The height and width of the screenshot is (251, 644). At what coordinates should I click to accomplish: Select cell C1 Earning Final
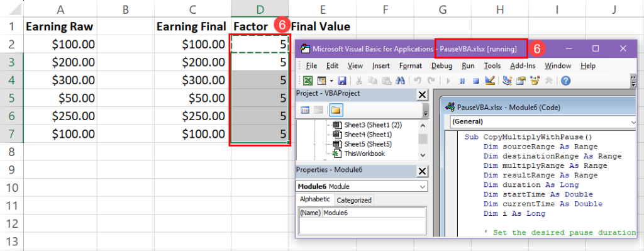(x=192, y=26)
